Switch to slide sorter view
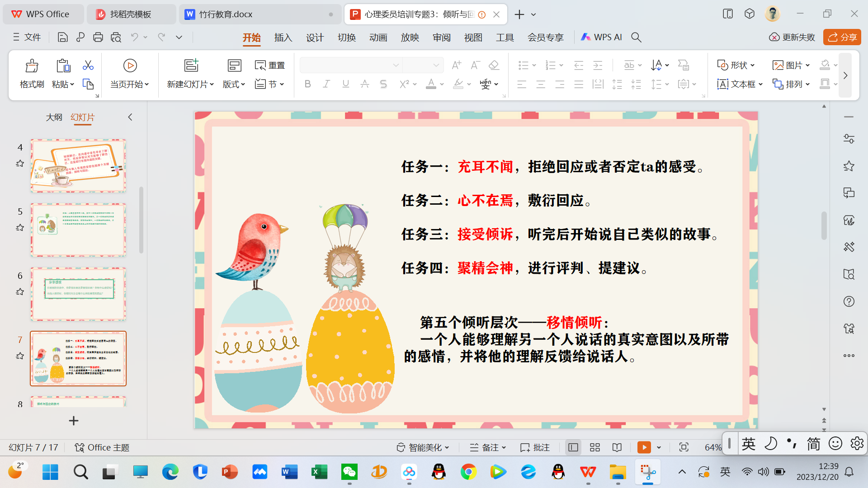This screenshot has width=868, height=488. [595, 447]
